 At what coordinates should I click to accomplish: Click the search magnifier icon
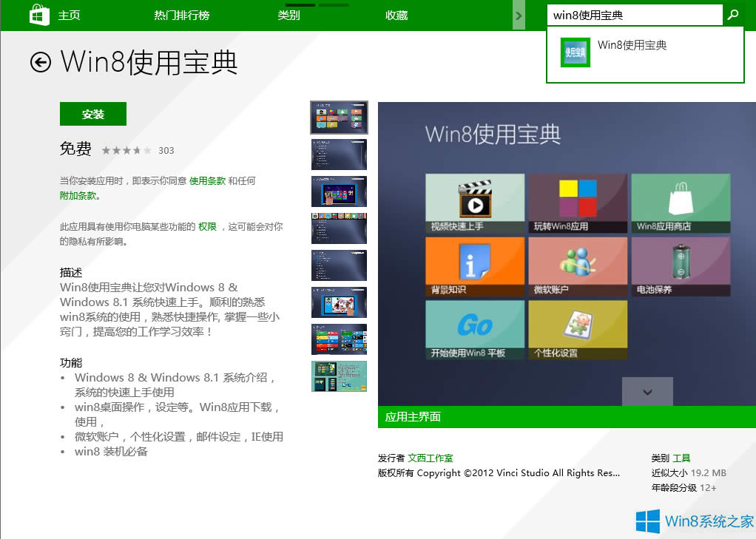[x=732, y=14]
